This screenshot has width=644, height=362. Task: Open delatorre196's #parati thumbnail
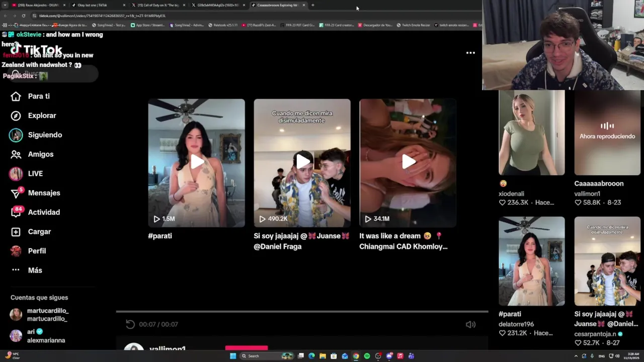click(532, 261)
